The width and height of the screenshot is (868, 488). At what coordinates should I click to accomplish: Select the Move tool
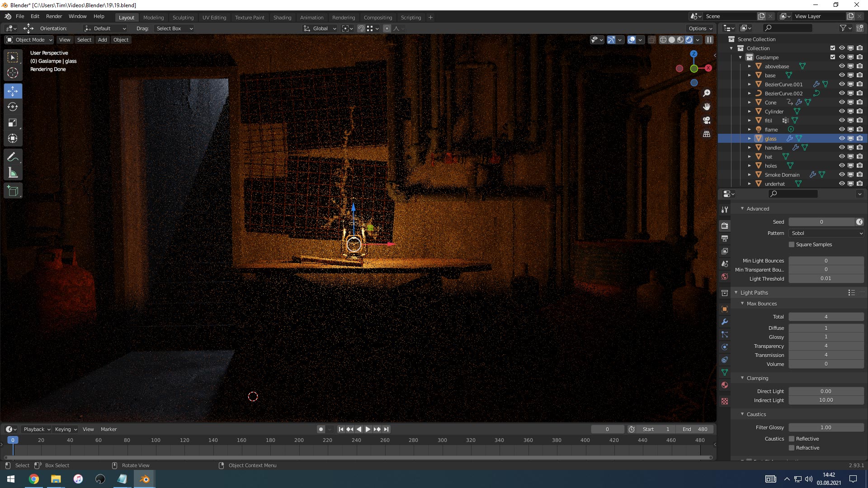(13, 91)
